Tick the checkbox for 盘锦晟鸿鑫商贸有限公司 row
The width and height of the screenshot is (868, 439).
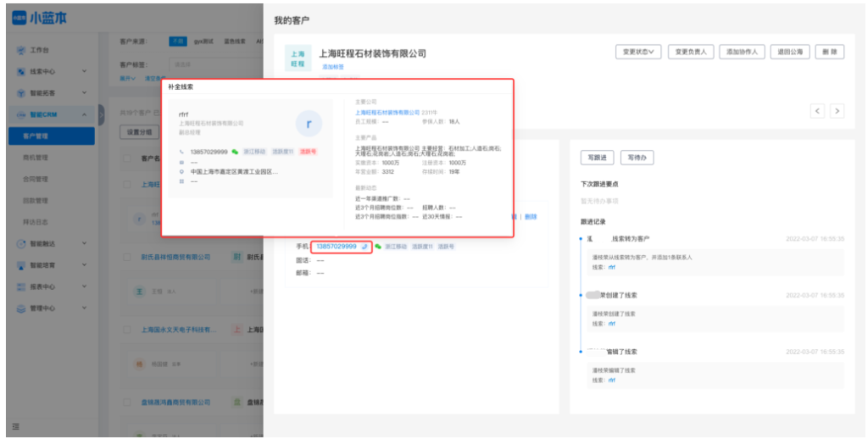[127, 403]
